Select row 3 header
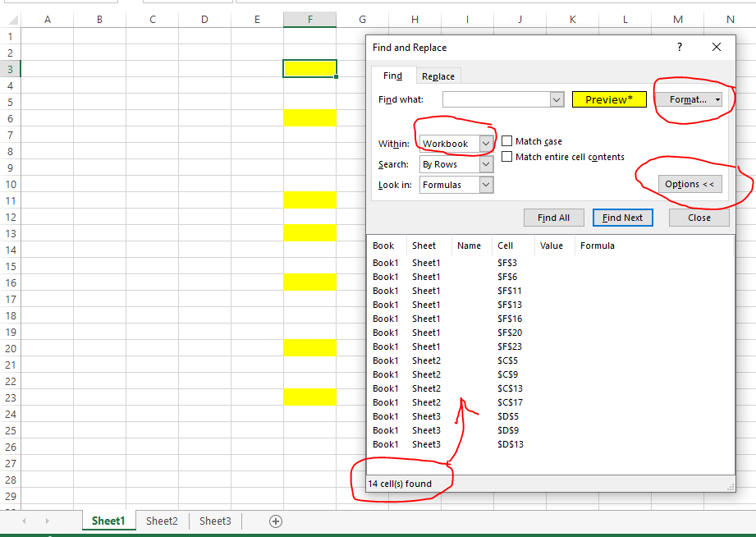This screenshot has height=537, width=756. [10, 69]
